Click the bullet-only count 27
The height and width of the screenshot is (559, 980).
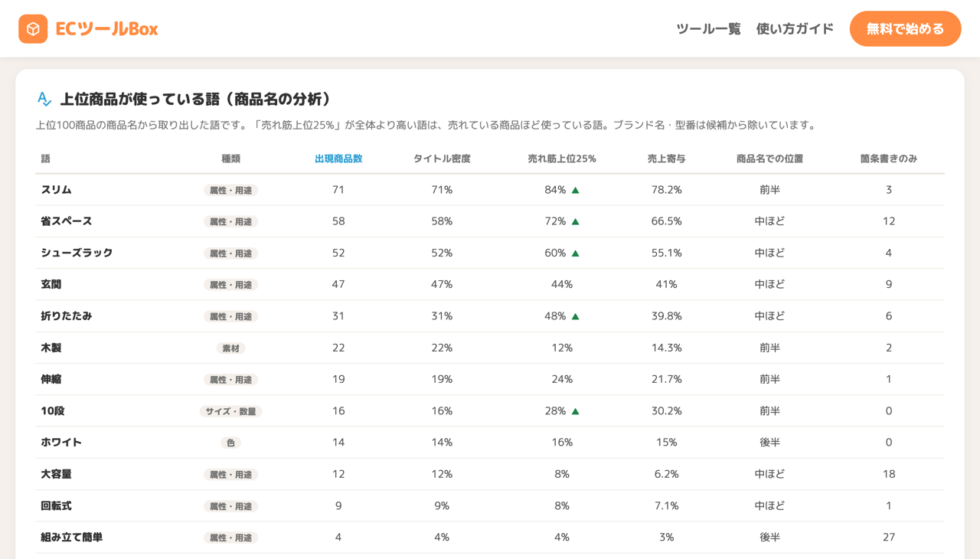click(x=888, y=538)
